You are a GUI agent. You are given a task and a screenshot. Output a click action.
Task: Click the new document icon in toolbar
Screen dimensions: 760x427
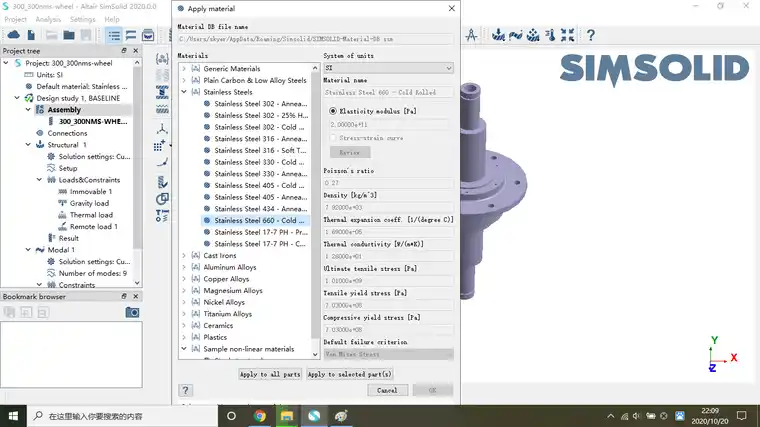click(31, 35)
